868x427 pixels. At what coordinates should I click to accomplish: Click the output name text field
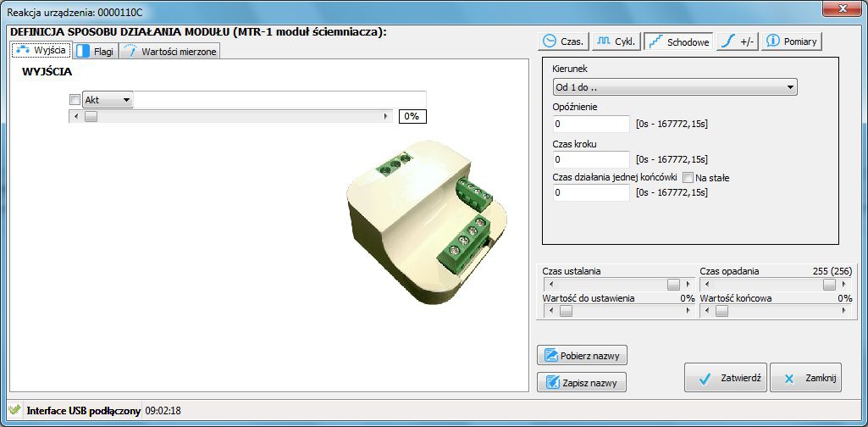click(280, 100)
